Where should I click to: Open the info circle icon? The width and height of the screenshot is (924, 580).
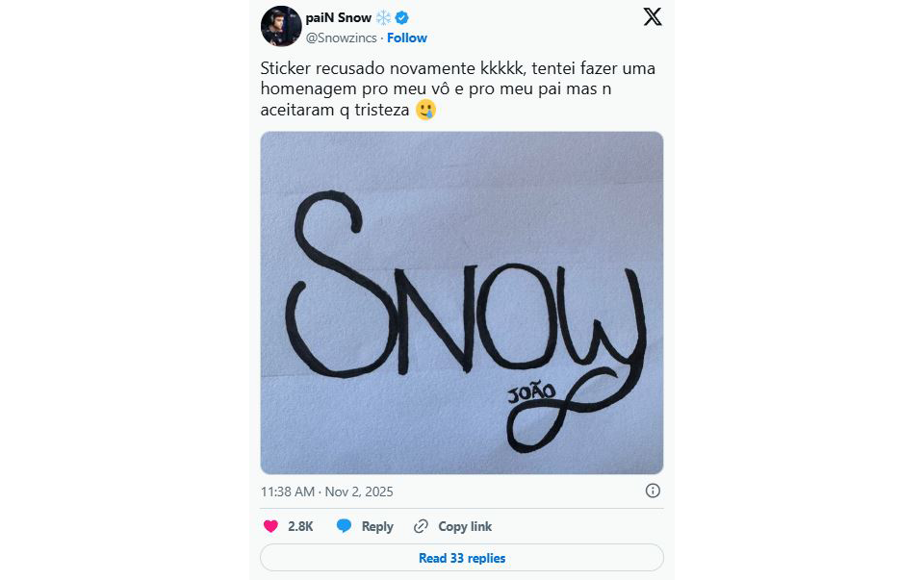point(653,491)
